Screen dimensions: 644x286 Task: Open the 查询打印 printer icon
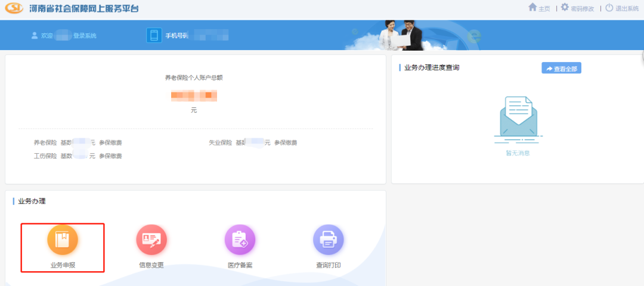328,240
